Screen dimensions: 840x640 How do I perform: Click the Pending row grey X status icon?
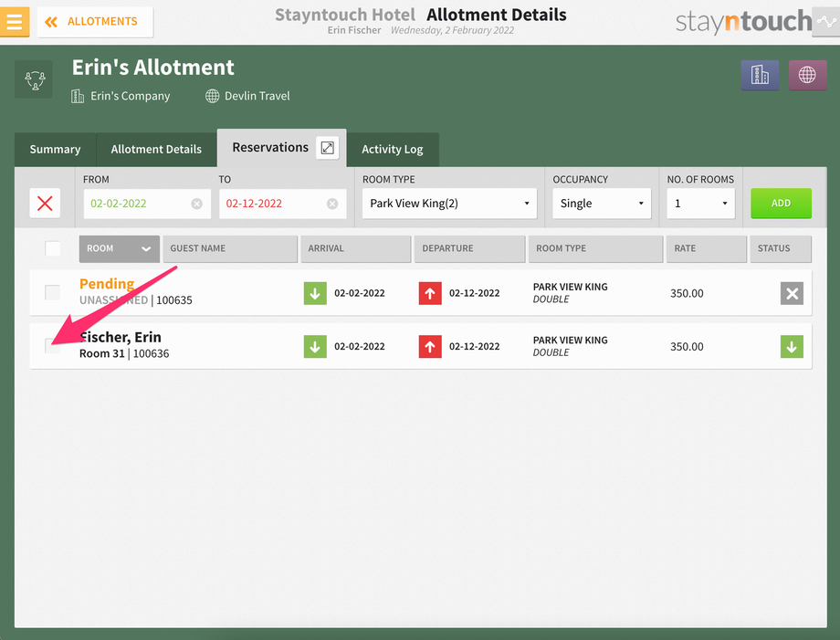click(792, 293)
